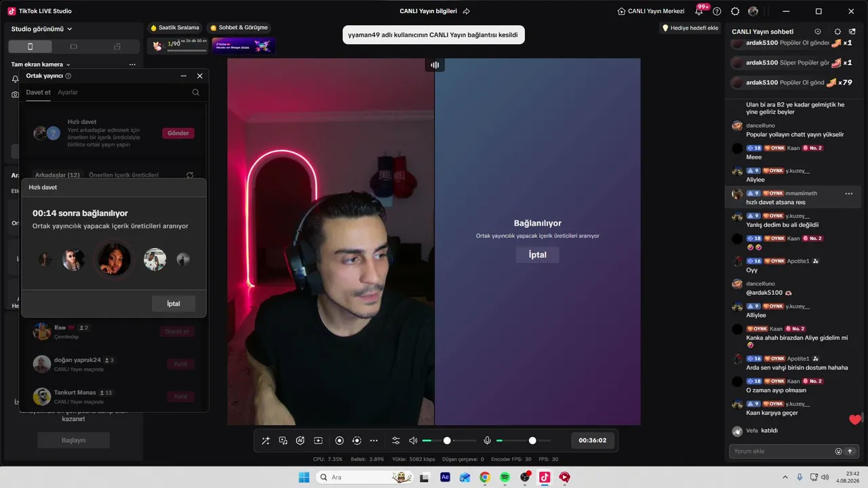
Task: Adjust the microphone volume slider handle
Action: point(532,441)
